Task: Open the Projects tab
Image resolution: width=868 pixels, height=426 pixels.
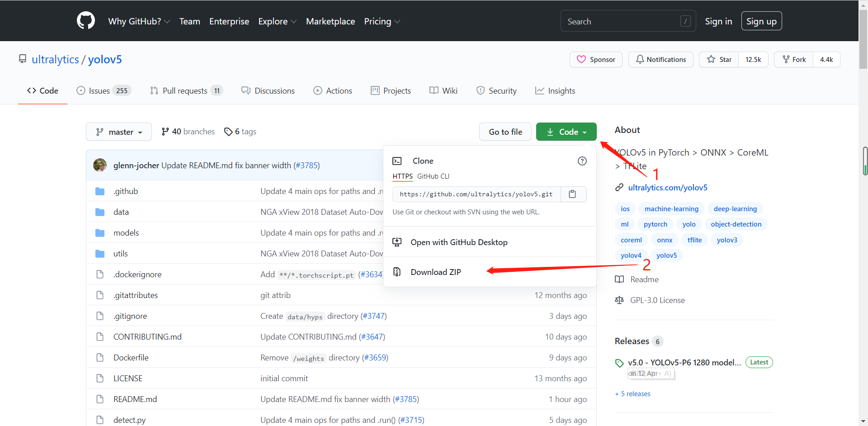Action: tap(391, 91)
